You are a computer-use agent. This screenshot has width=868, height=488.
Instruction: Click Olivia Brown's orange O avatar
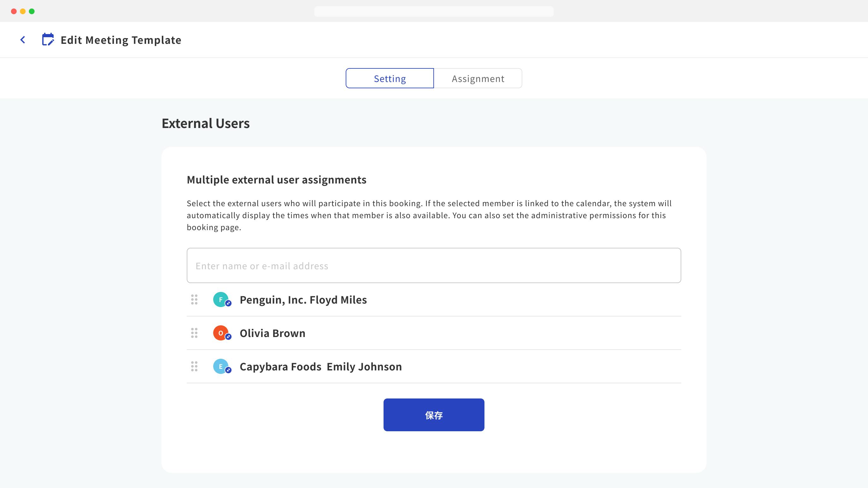click(x=220, y=333)
